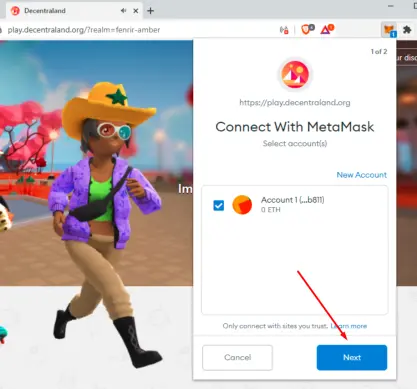Image resolution: width=417 pixels, height=389 pixels.
Task: Uncheck the Account 1 checkbox
Action: pos(219,205)
